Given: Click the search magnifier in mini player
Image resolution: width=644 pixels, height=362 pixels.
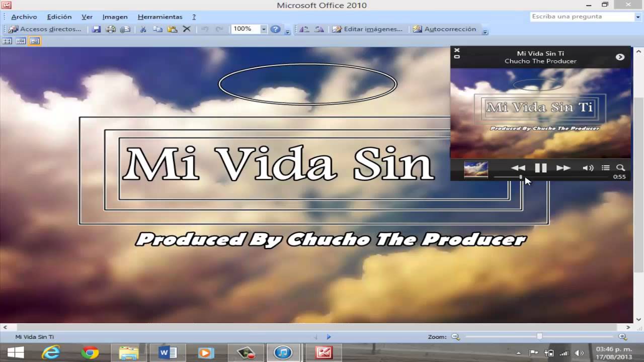Looking at the screenshot, I should pos(621,168).
